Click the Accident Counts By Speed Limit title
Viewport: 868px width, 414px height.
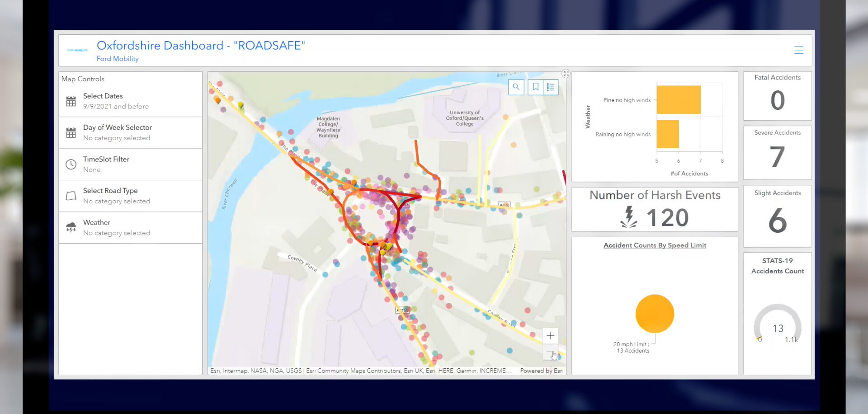click(x=655, y=245)
